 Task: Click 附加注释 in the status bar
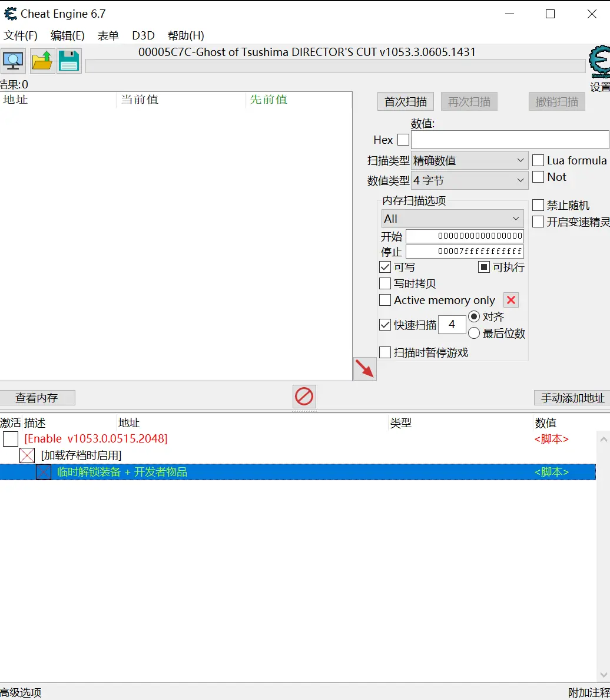(589, 692)
